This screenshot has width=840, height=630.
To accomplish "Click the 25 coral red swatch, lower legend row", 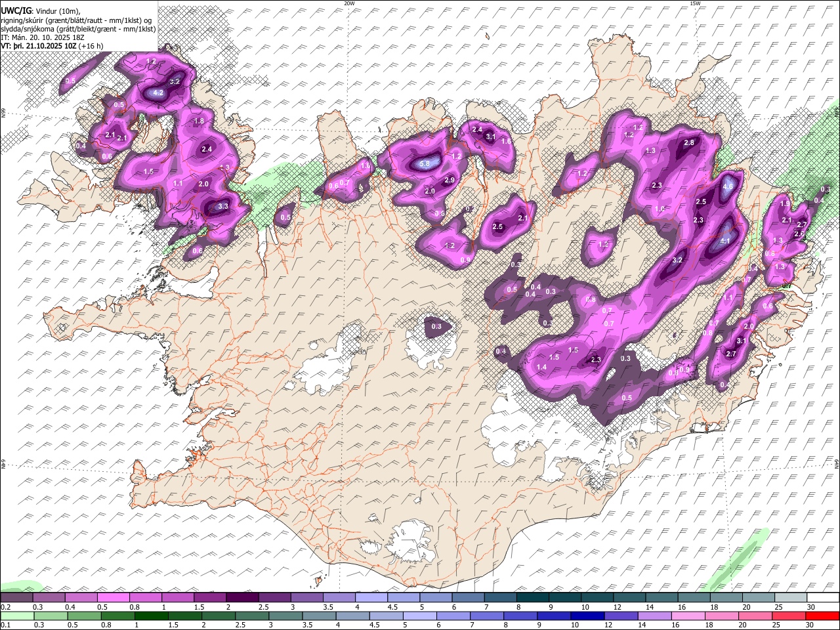I will point(789,616).
